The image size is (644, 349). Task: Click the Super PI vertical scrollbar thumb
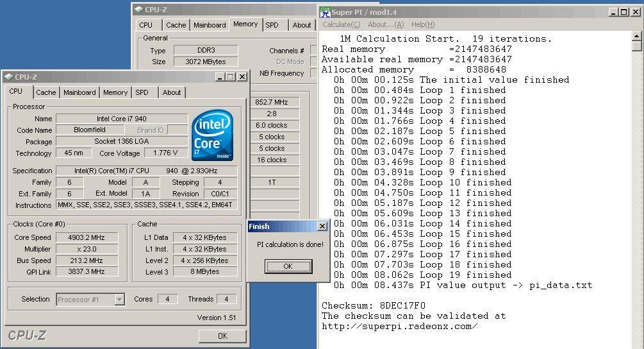(636, 46)
